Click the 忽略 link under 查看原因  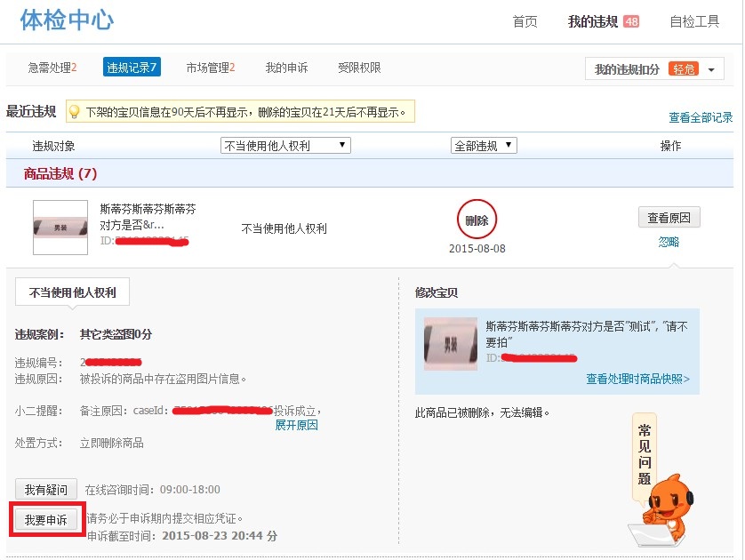pyautogui.click(x=669, y=242)
